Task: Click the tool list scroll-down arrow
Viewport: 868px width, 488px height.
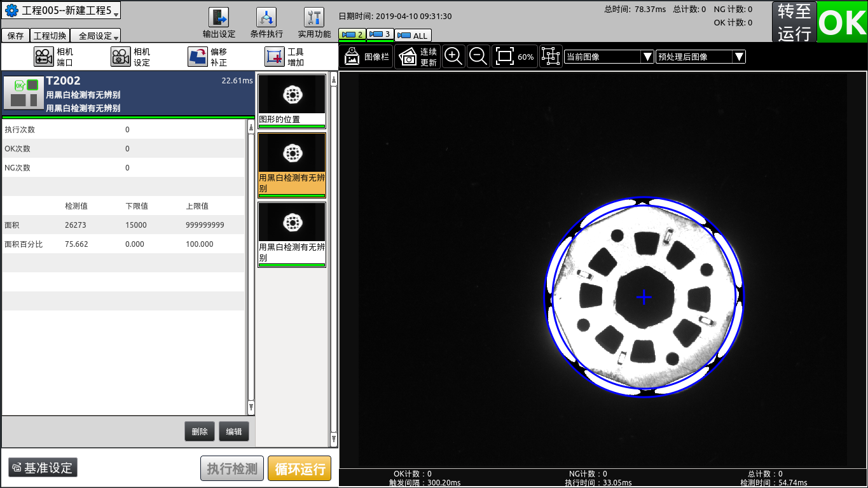Action: (x=334, y=438)
